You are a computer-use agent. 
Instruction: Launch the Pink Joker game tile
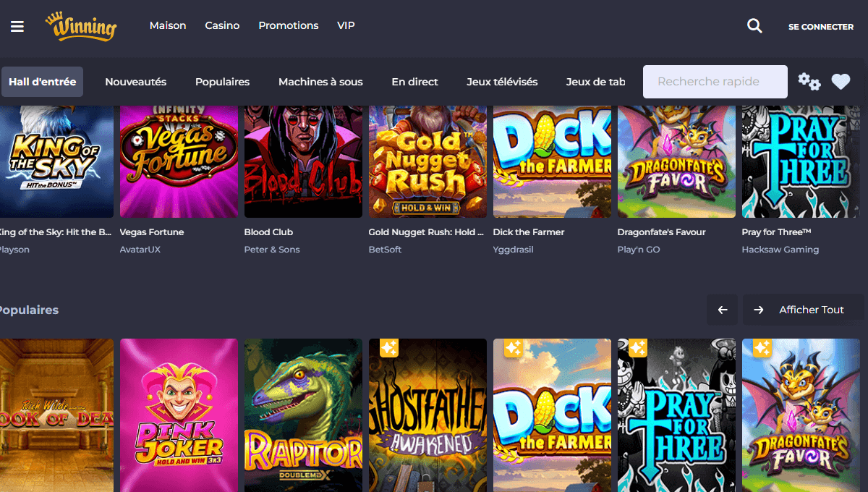179,415
